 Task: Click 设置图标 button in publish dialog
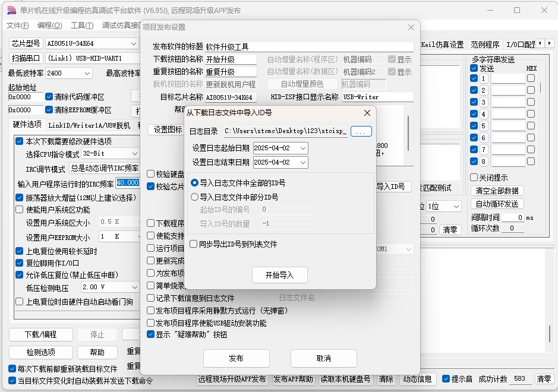coord(166,129)
